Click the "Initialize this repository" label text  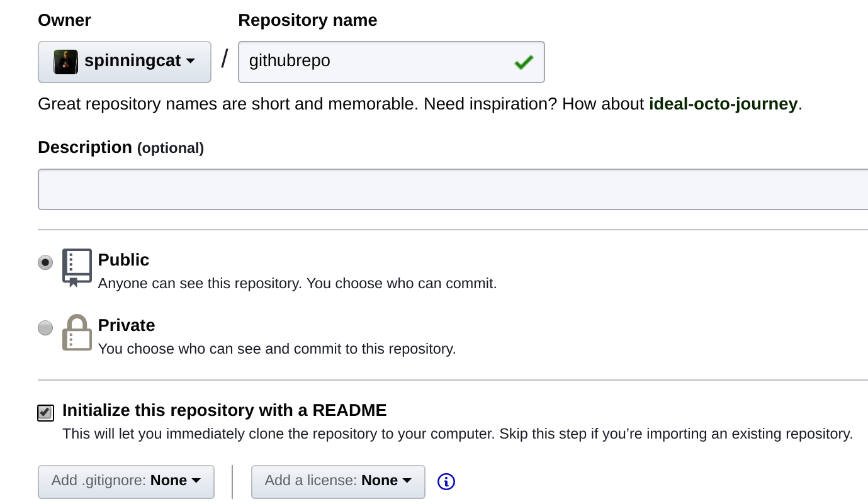coord(224,411)
